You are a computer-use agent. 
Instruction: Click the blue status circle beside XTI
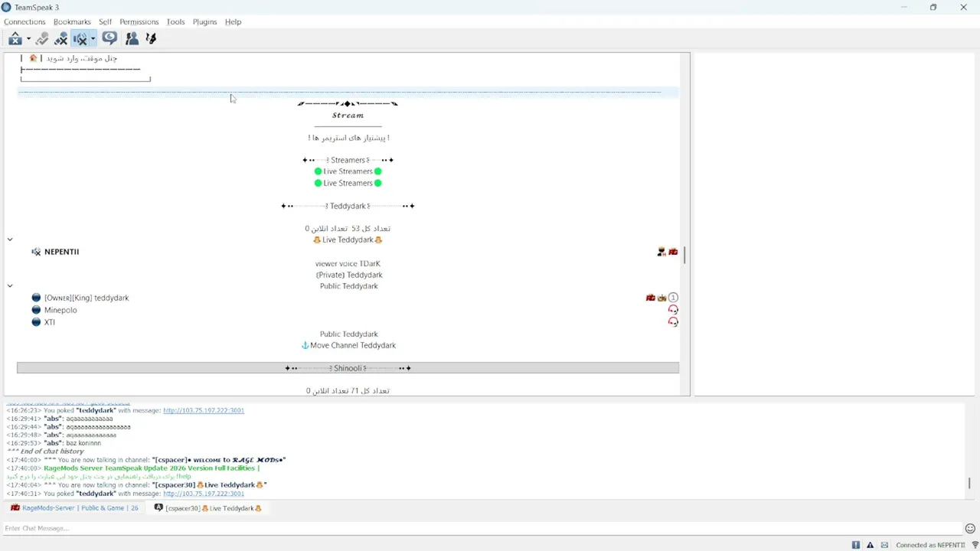tap(36, 322)
